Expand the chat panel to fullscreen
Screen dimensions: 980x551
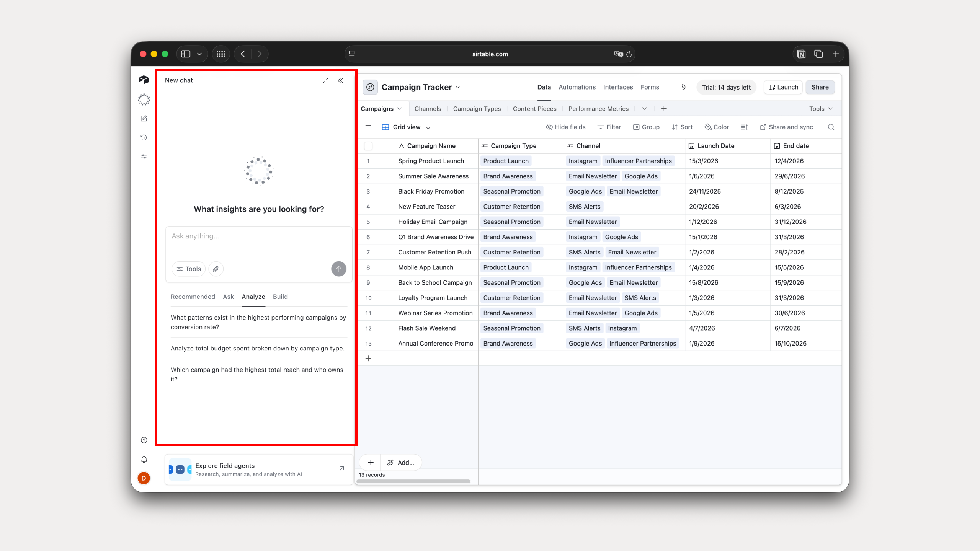[325, 80]
